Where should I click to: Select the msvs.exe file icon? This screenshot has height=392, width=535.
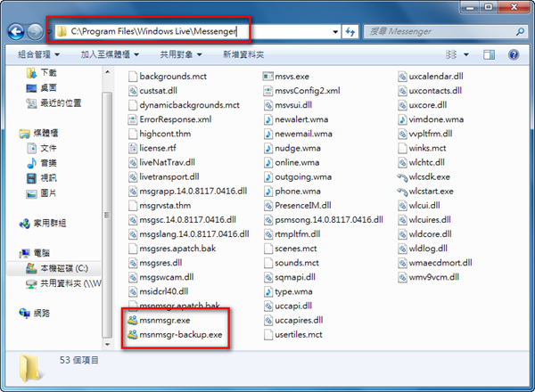click(268, 77)
